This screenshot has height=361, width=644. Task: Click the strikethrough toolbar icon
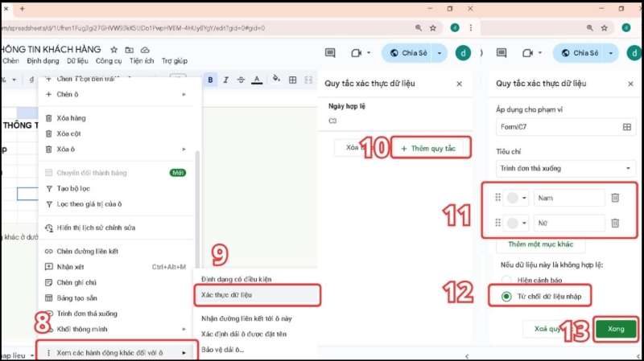click(x=242, y=80)
